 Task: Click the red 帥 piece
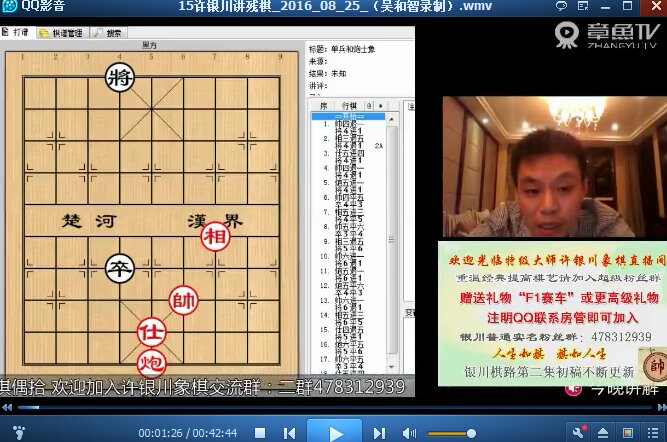(x=183, y=300)
